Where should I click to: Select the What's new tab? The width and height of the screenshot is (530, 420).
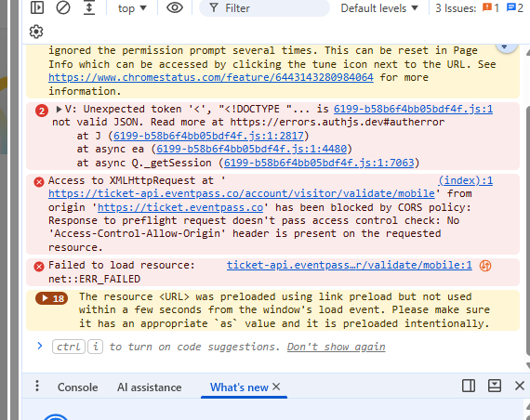(x=239, y=387)
